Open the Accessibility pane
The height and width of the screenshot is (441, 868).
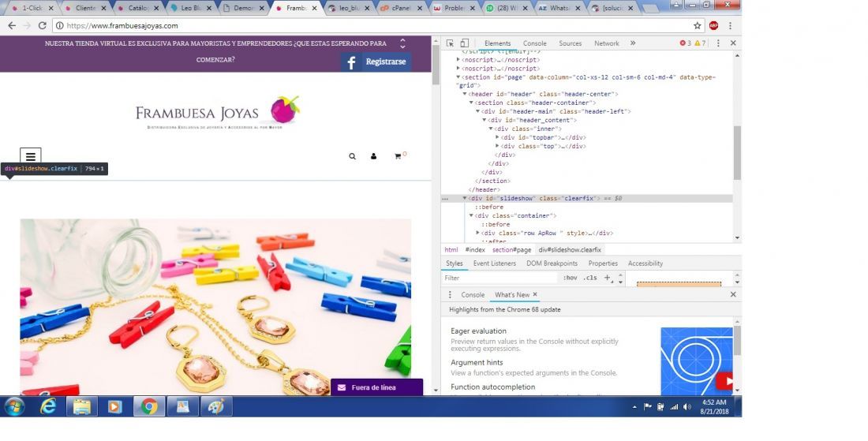(645, 263)
